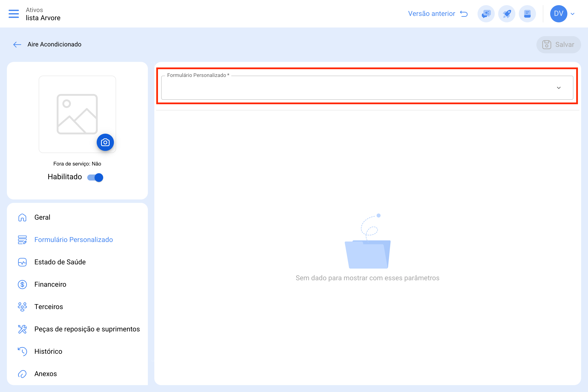Click the people group Terceiros icon

(22, 307)
